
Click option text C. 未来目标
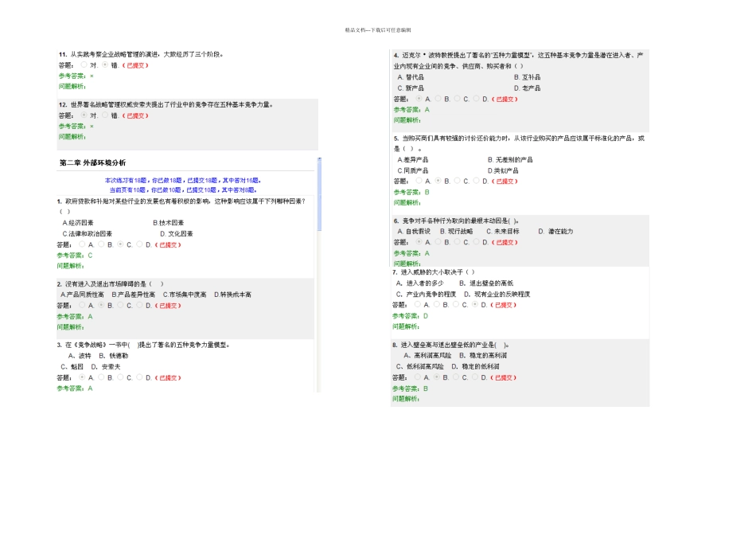[x=503, y=232]
